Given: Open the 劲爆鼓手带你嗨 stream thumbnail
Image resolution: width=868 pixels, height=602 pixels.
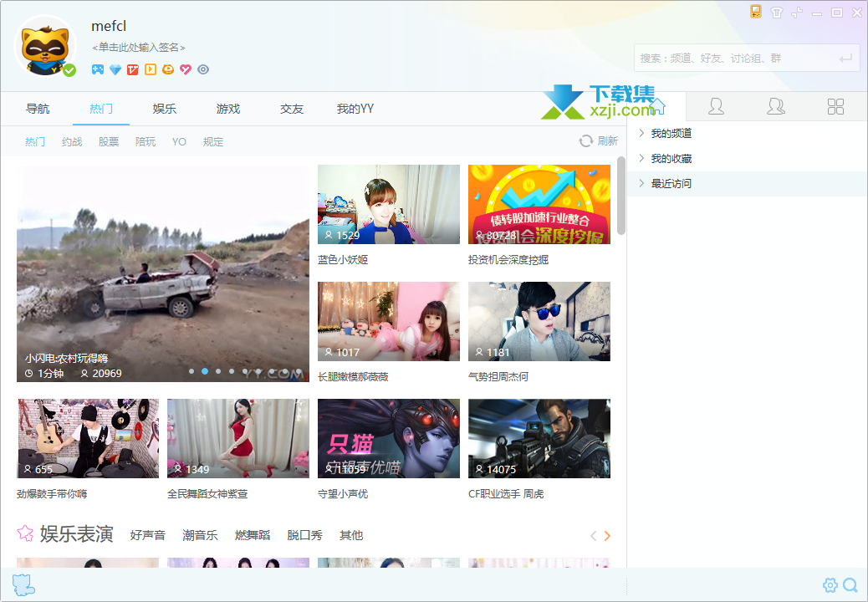Looking at the screenshot, I should pyautogui.click(x=88, y=438).
